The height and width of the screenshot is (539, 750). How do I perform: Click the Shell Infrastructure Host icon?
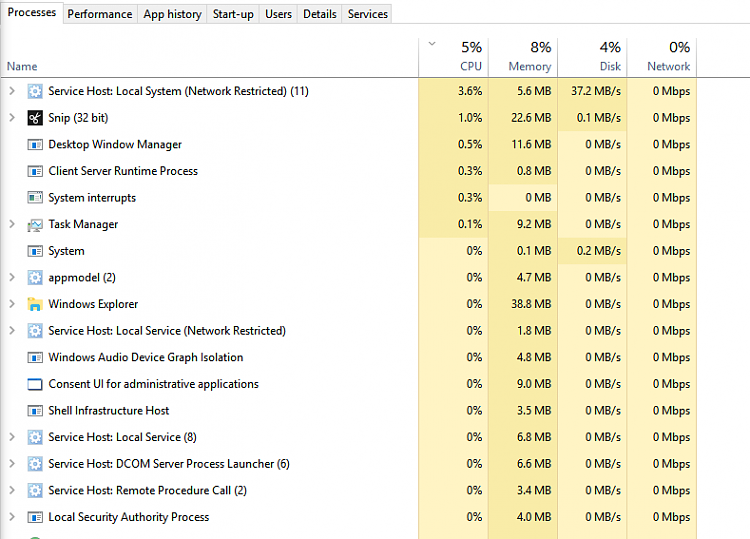(35, 411)
